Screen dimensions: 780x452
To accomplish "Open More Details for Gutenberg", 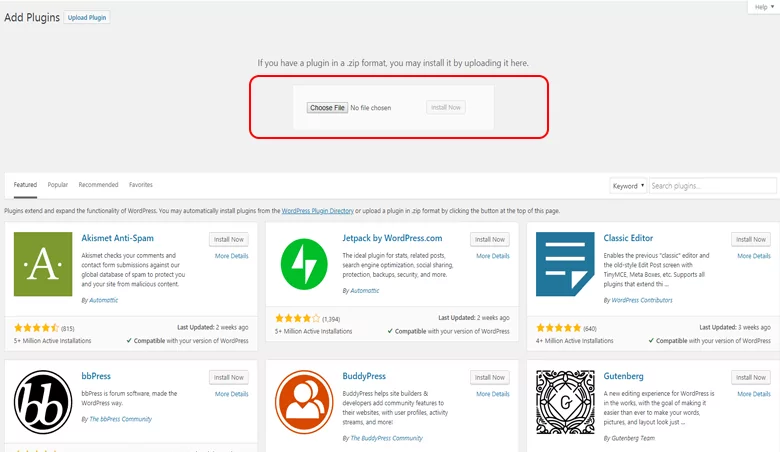I will [754, 394].
